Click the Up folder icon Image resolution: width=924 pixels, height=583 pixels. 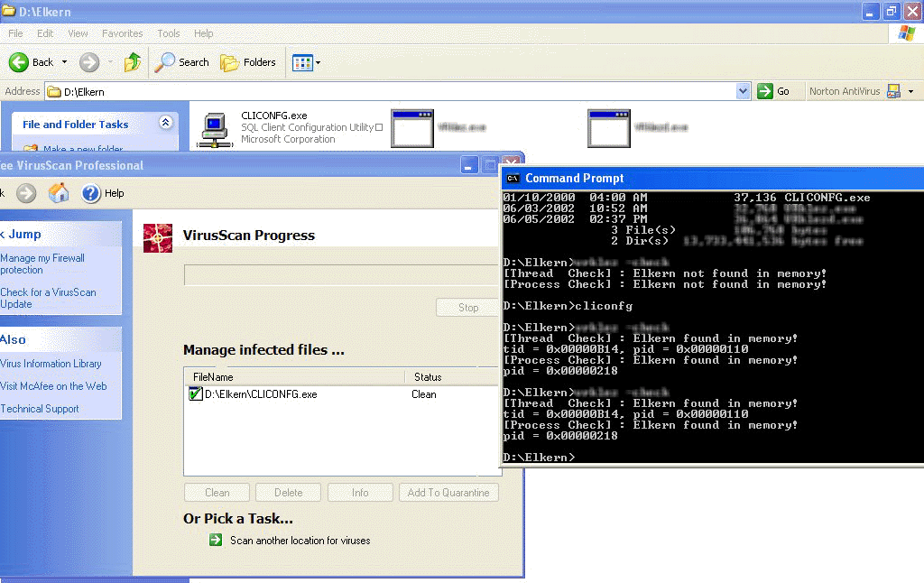tap(133, 62)
